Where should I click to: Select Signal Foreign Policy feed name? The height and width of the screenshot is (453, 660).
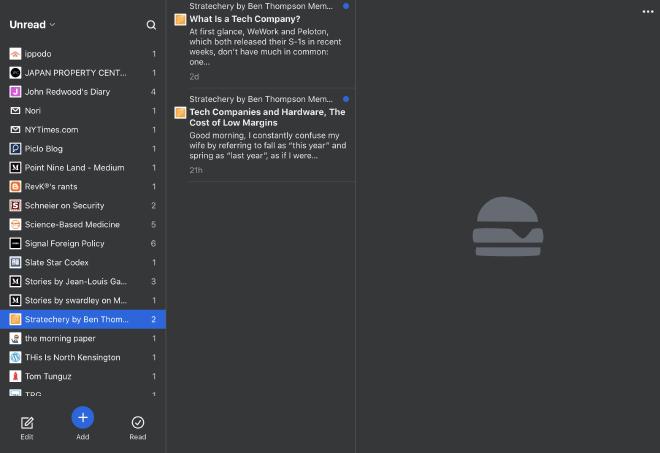point(64,243)
